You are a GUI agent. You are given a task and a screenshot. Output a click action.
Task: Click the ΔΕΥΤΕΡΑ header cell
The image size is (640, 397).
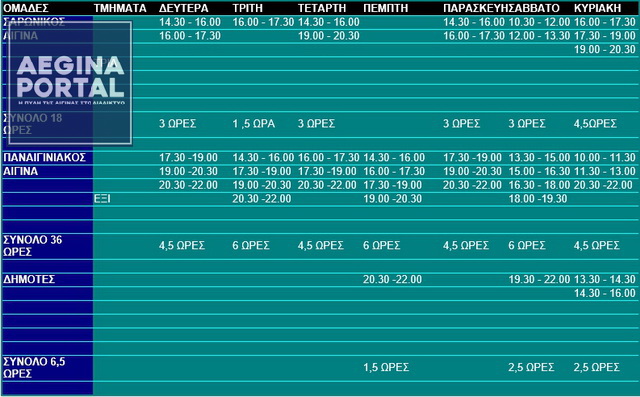tap(184, 8)
